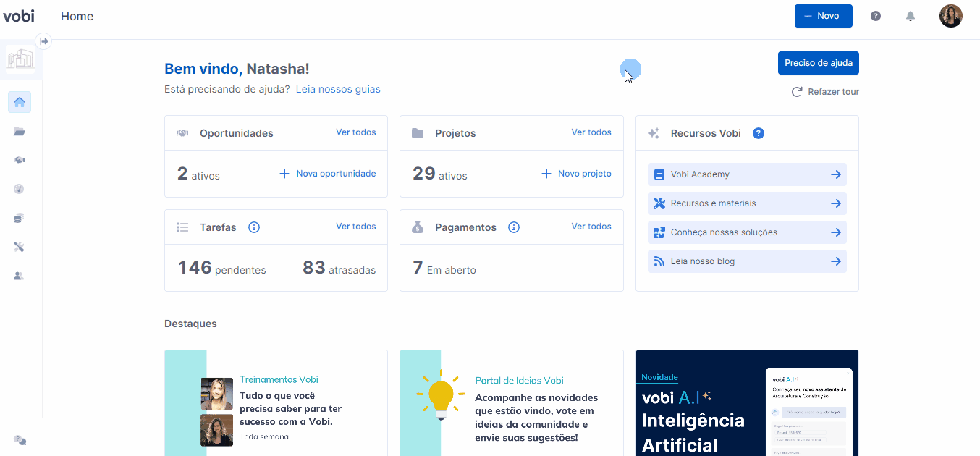Open the dashboard gauge icon in sidebar

(x=20, y=189)
